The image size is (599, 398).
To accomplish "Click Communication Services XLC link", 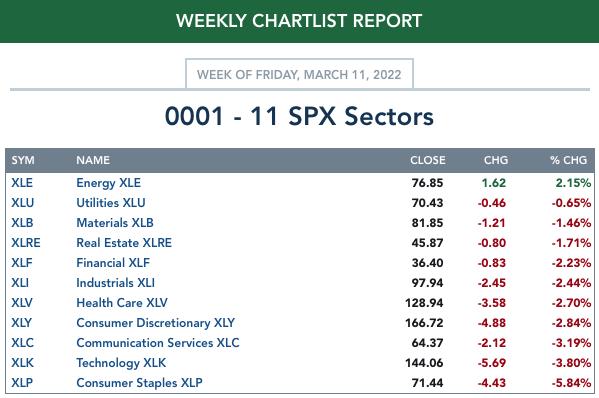I will point(158,343).
